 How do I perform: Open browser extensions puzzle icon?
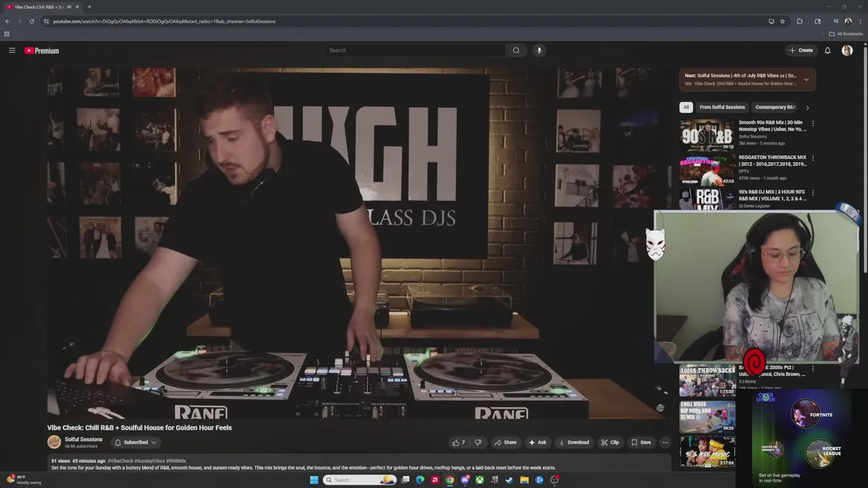800,21
